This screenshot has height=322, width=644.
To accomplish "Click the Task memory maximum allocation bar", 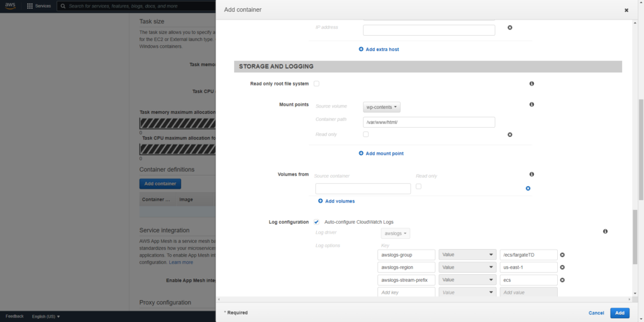I will click(177, 124).
